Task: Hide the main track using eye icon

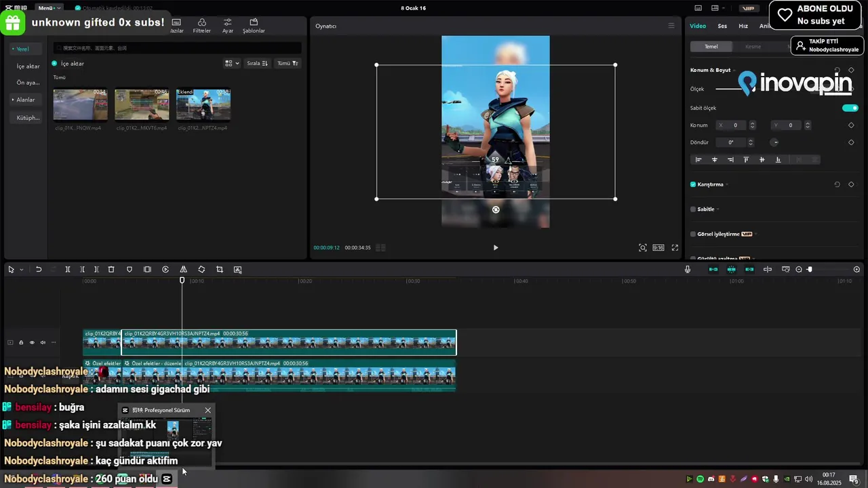Action: [32, 342]
